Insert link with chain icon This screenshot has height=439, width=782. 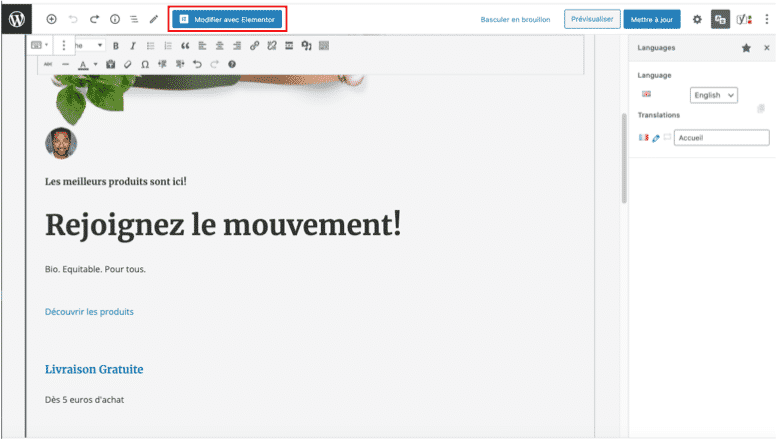point(254,46)
